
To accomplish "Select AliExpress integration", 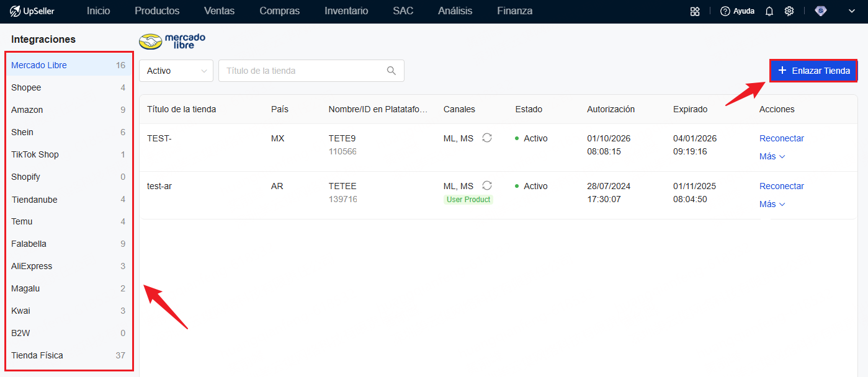I will click(x=68, y=266).
